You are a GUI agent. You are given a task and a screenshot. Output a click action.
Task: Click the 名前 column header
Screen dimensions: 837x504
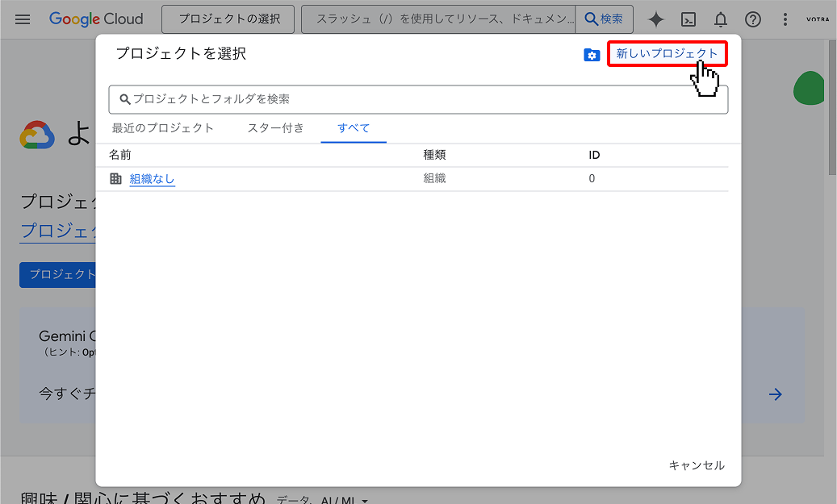120,155
